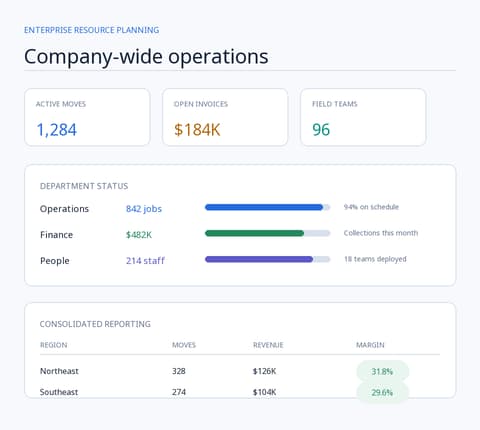
Task: Click the $482K finance value
Action: coord(139,235)
